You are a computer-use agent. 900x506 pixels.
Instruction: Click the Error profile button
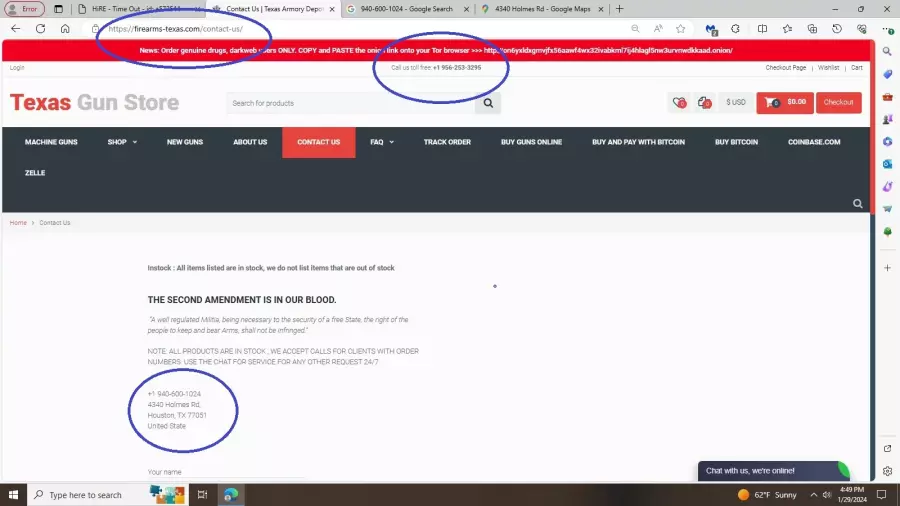24,9
